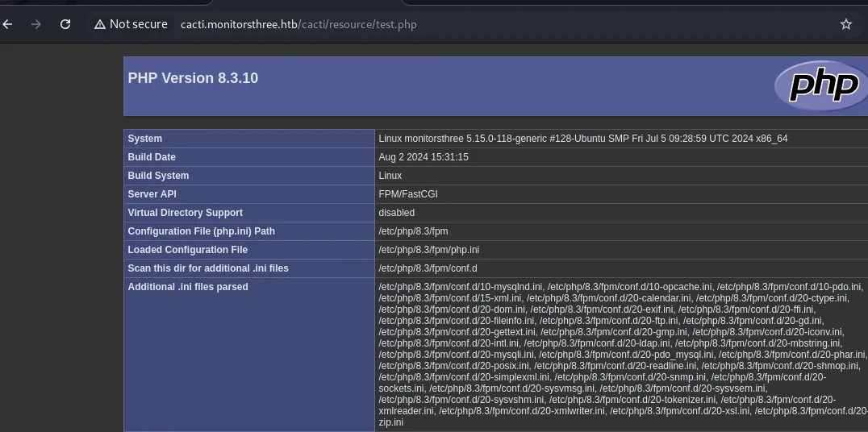This screenshot has width=868, height=432.
Task: Select the 10-mysqlnd.ini path text
Action: (x=461, y=287)
